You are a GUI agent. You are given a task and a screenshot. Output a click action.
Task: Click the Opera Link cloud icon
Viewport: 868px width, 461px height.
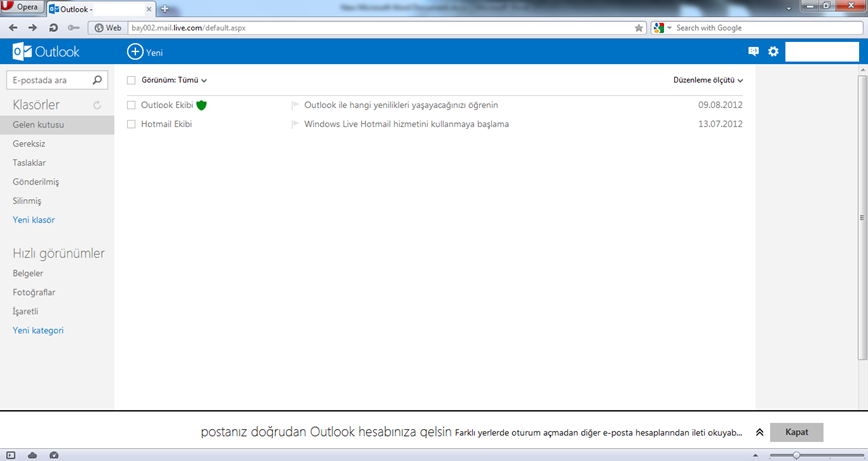[32, 455]
